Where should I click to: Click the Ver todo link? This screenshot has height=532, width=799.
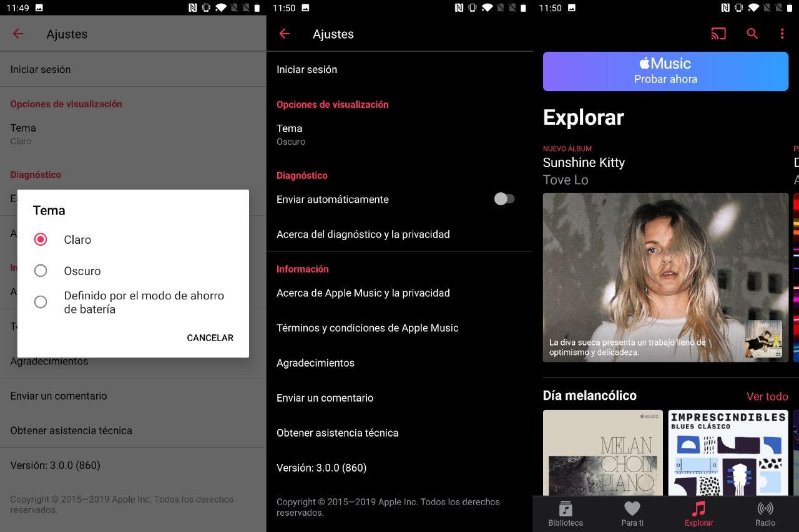click(767, 397)
